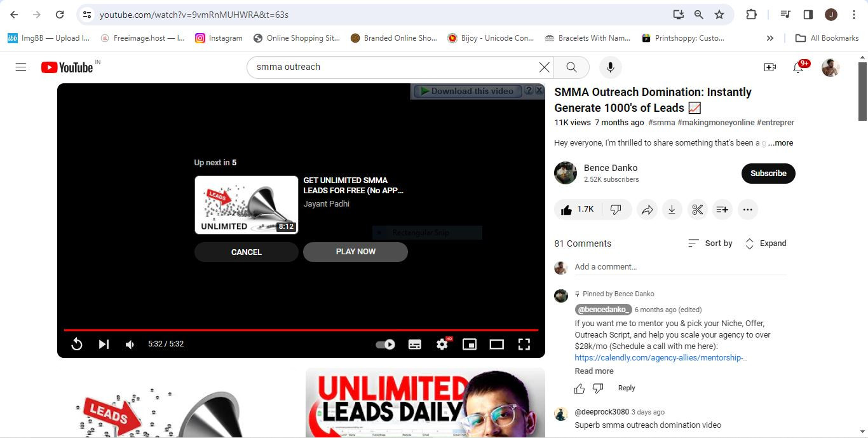Like the pinned comment
The image size is (868, 438).
[x=580, y=388]
